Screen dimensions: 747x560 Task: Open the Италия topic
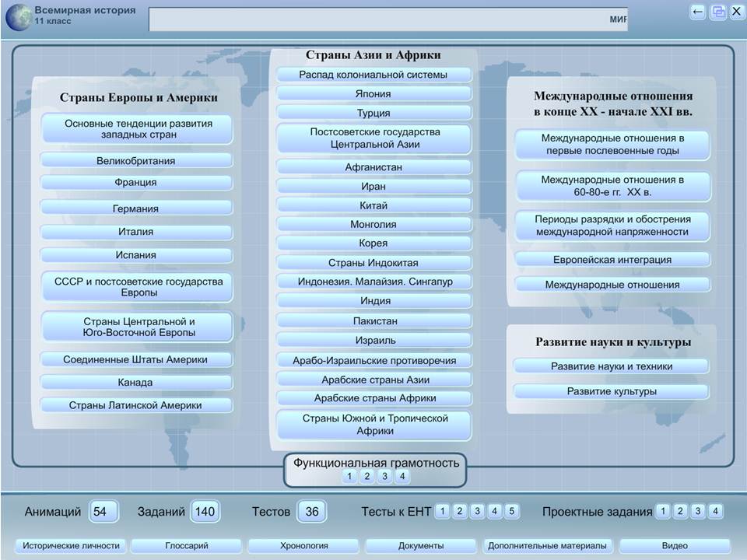pos(137,232)
